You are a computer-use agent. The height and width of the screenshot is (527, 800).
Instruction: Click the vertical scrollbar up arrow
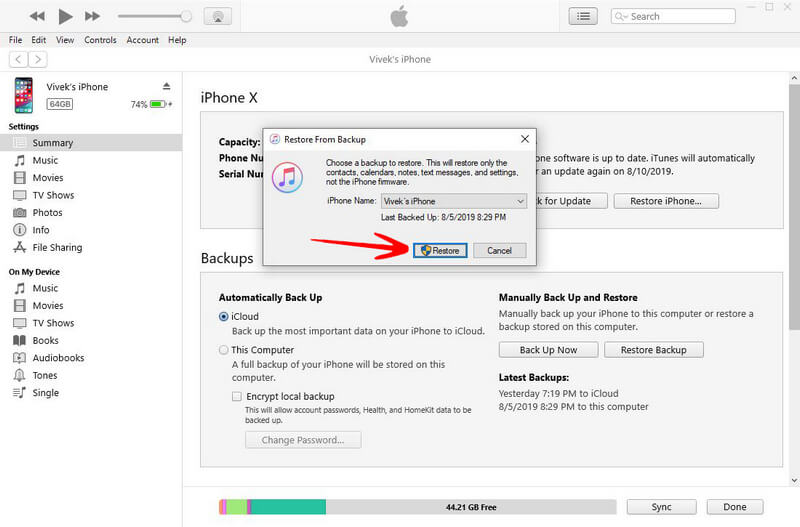pos(794,78)
